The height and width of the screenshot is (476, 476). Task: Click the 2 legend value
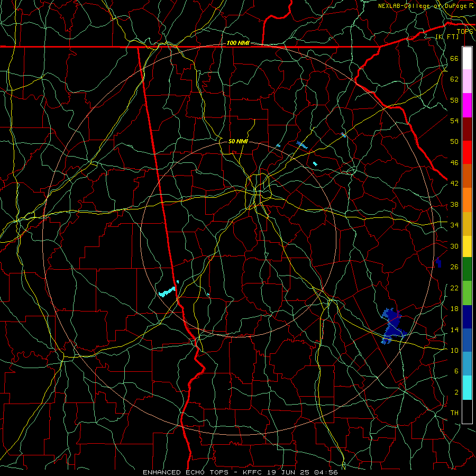[456, 392]
